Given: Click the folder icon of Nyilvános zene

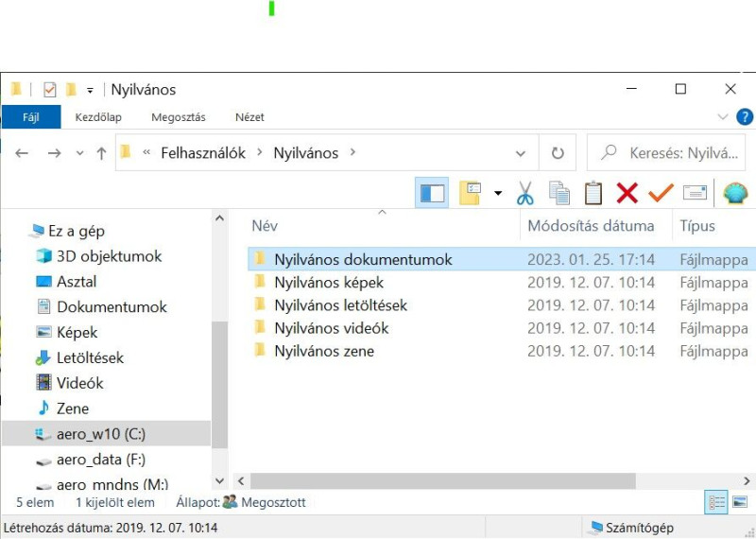Looking at the screenshot, I should pos(260,350).
